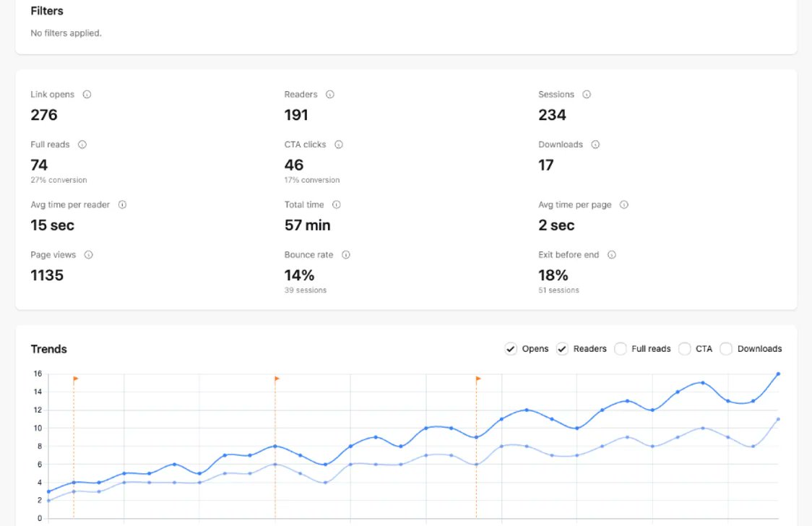Uncheck the Readers trend checkbox

click(562, 349)
